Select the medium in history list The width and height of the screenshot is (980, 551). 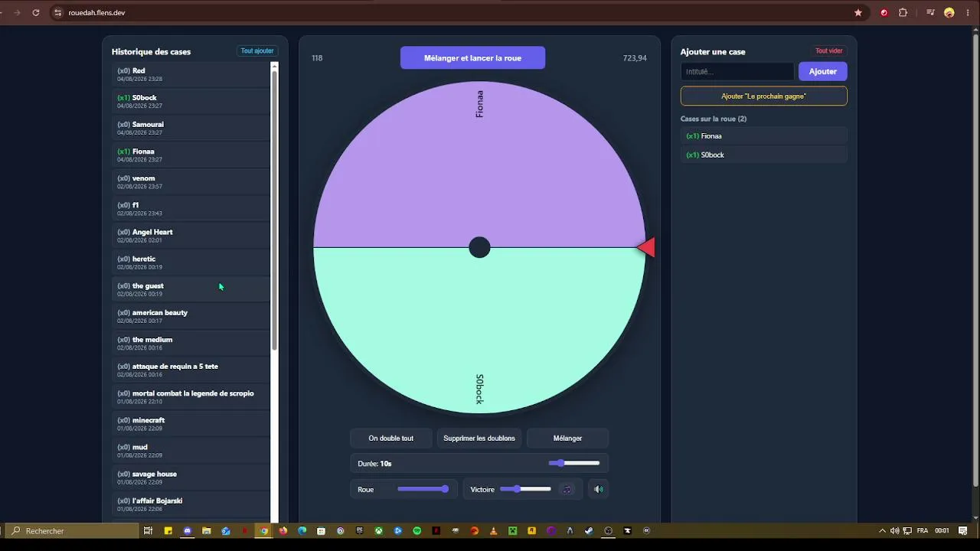(191, 343)
